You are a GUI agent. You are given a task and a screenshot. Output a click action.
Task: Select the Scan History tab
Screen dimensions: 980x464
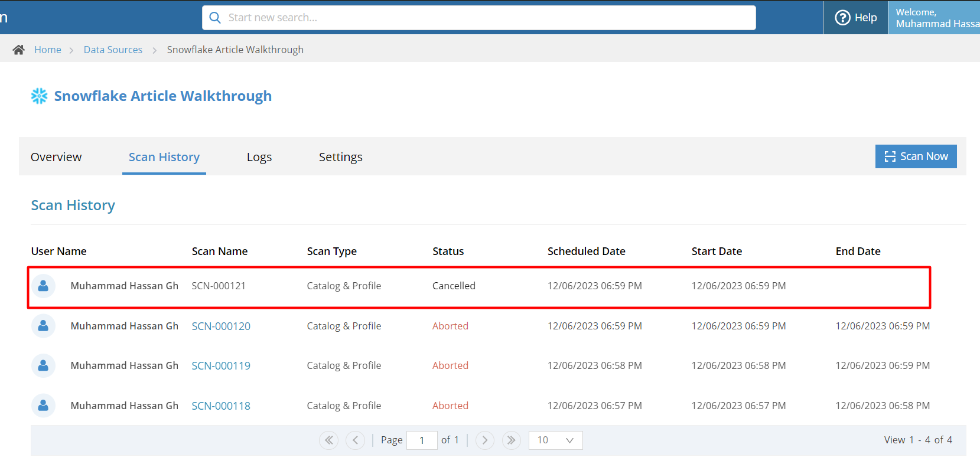164,157
